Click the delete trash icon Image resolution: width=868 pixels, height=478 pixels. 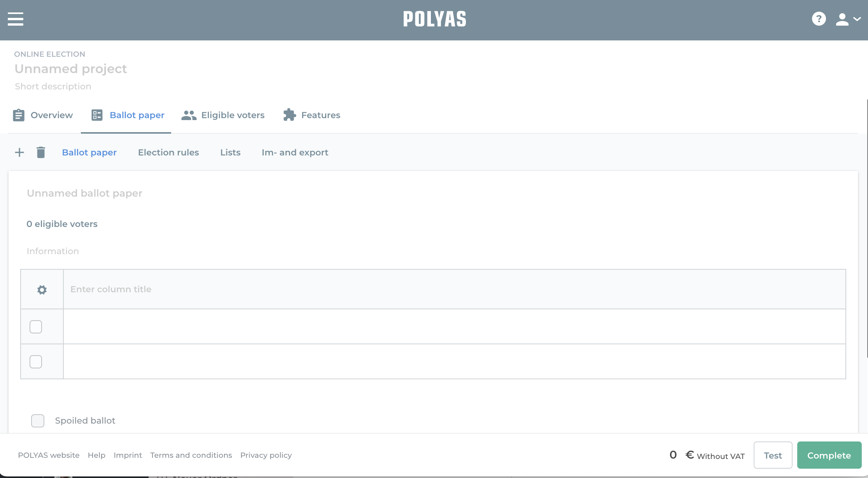40,152
